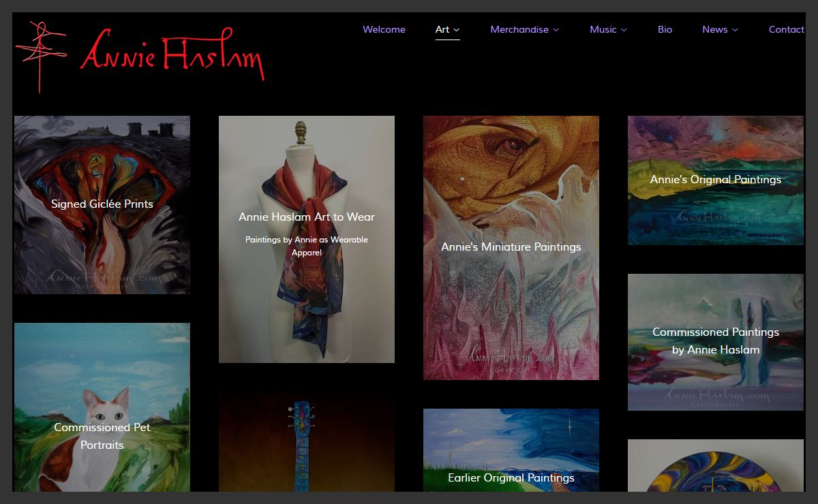818x504 pixels.
Task: Click 'Paintings by Annie as Wearable Apparel' text
Action: tap(307, 246)
